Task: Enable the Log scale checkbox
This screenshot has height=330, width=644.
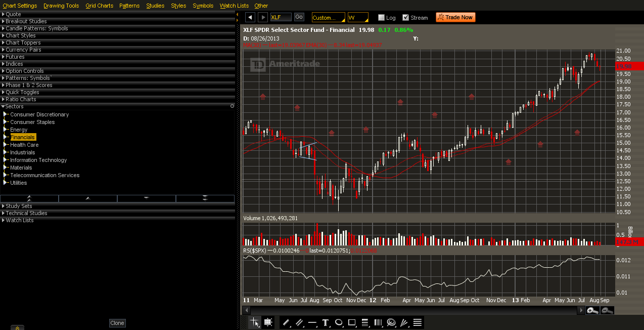Action: (381, 18)
